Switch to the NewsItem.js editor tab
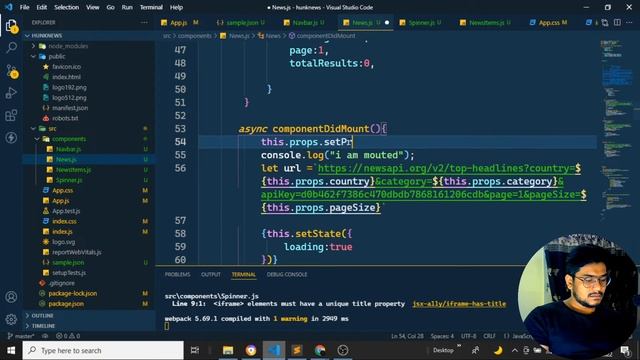This screenshot has height=360, width=640. click(x=485, y=22)
